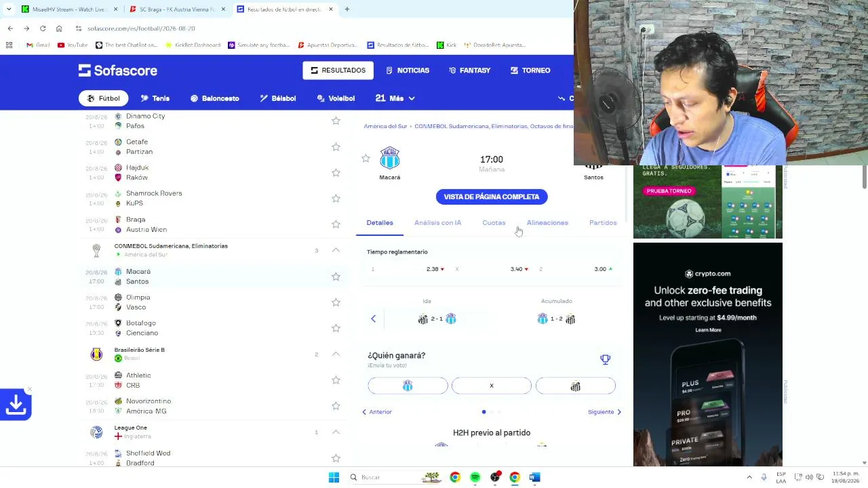Click the Sofascore logo
Screen dimensions: 868x488
tap(117, 70)
